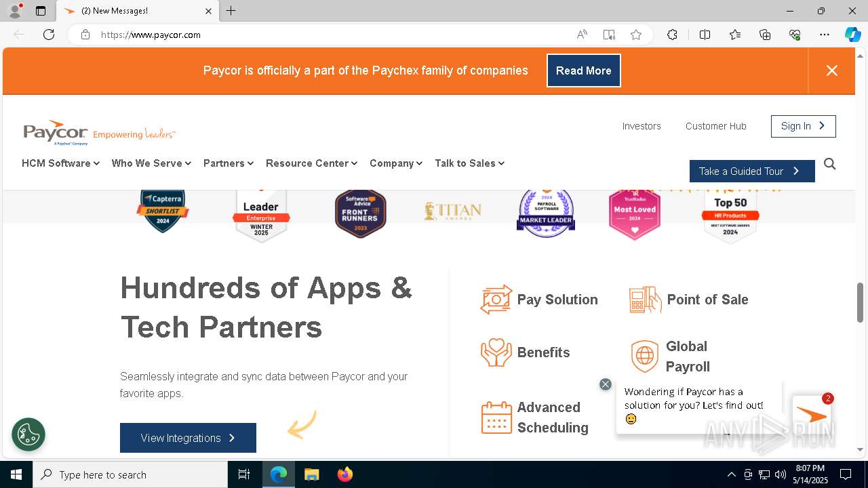Open the Copilot sidebar icon
Viewport: 868px width, 488px height.
click(852, 35)
